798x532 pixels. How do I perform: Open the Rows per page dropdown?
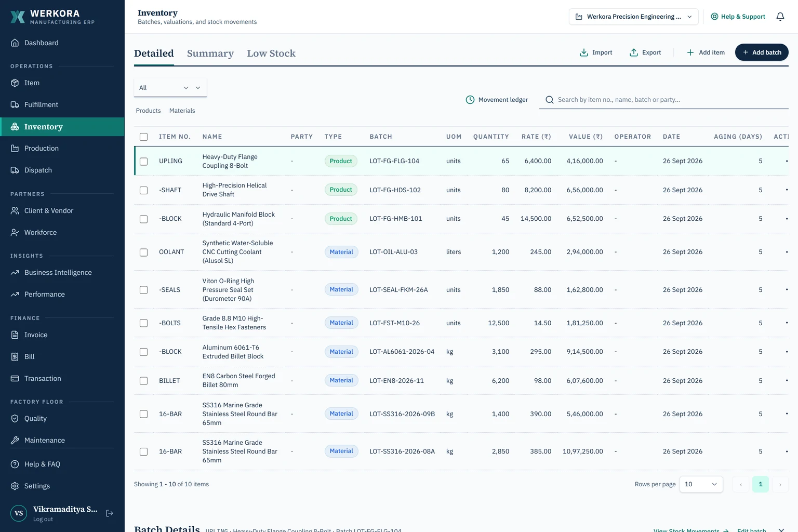click(701, 484)
